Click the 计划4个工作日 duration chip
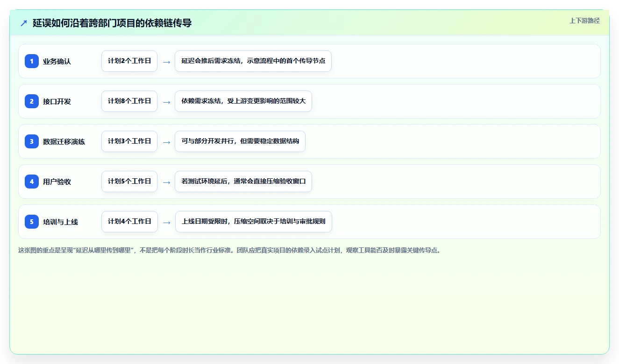Screen dimensions: 619x364 (129, 222)
